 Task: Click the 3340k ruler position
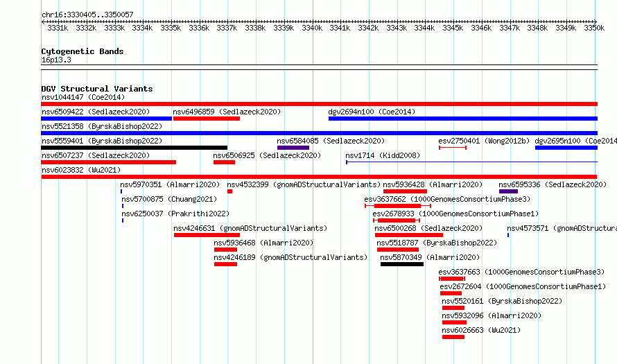click(312, 28)
